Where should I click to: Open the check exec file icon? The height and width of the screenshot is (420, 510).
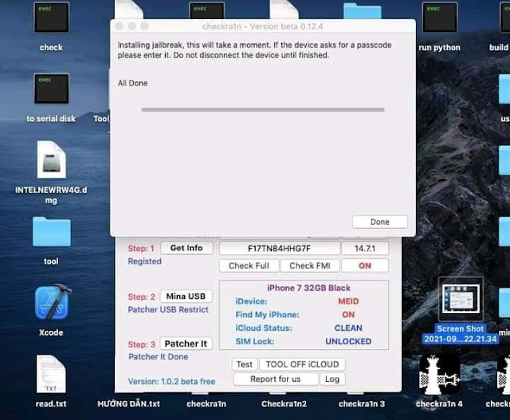click(x=51, y=18)
